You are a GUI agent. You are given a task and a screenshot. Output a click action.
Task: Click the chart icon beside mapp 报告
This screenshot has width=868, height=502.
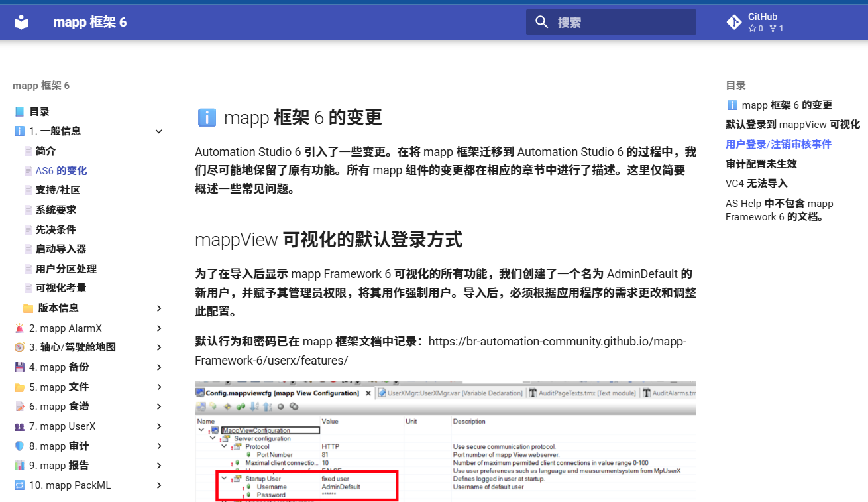pos(19,466)
